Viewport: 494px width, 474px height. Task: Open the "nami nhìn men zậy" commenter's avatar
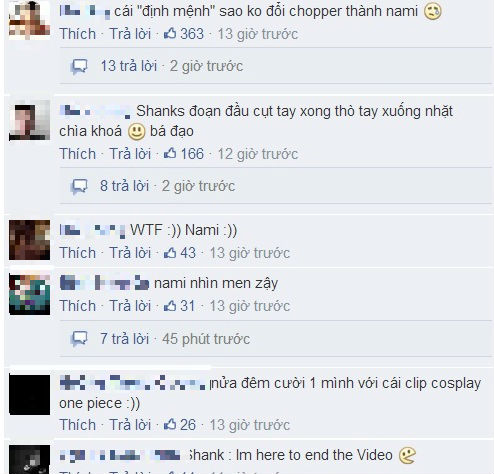tap(29, 295)
